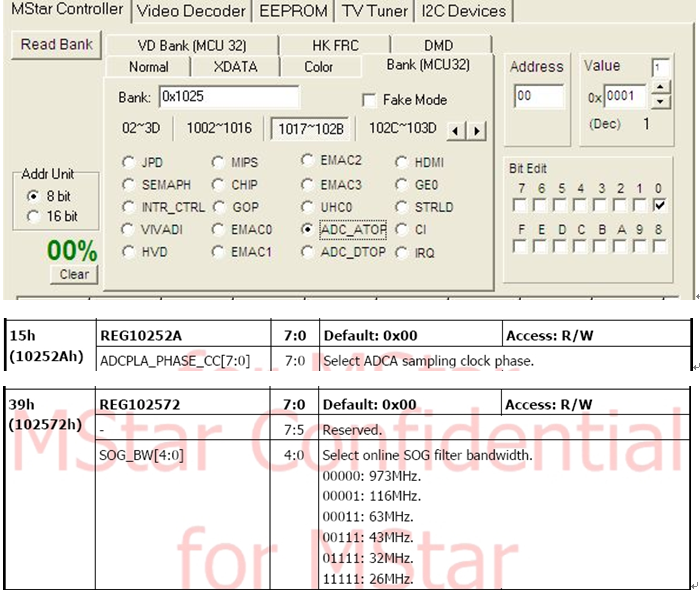This screenshot has width=700, height=593.
Task: Switch to the HK FRC tab
Action: tap(335, 45)
